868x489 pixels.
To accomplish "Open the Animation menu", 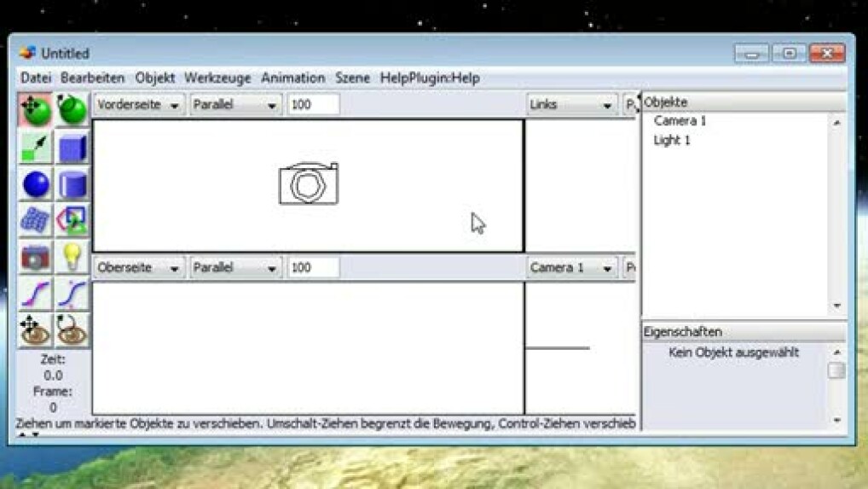I will 292,78.
